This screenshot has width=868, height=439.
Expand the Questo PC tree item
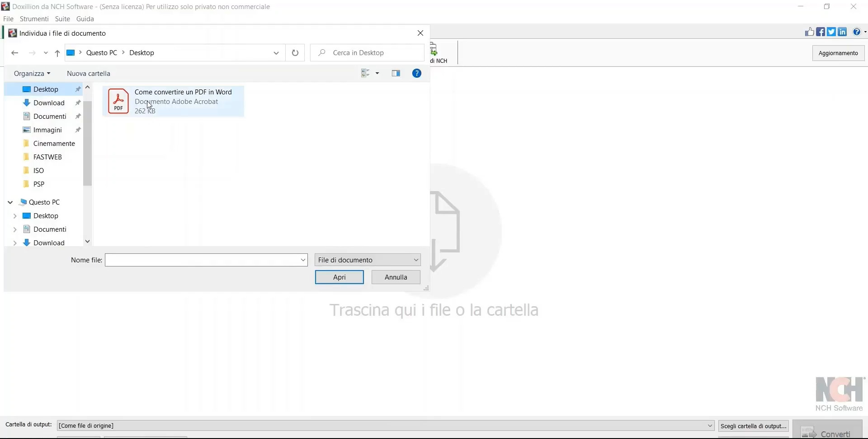(10, 202)
